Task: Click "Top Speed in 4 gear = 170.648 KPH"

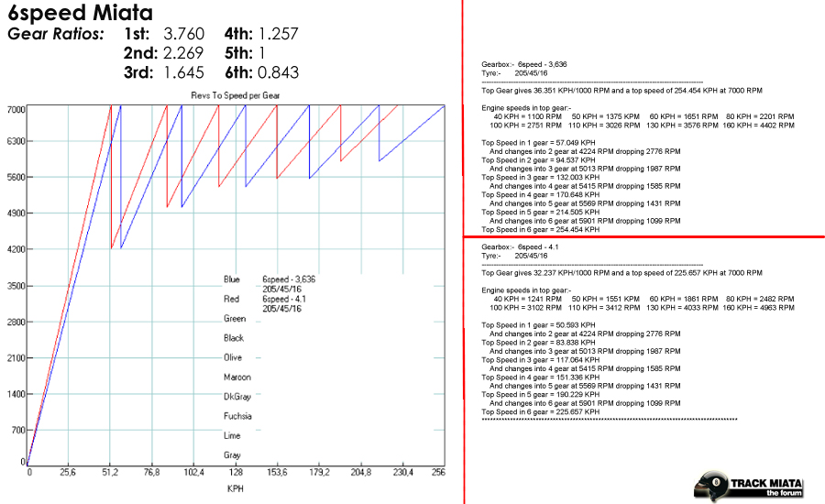Action: pos(540,194)
